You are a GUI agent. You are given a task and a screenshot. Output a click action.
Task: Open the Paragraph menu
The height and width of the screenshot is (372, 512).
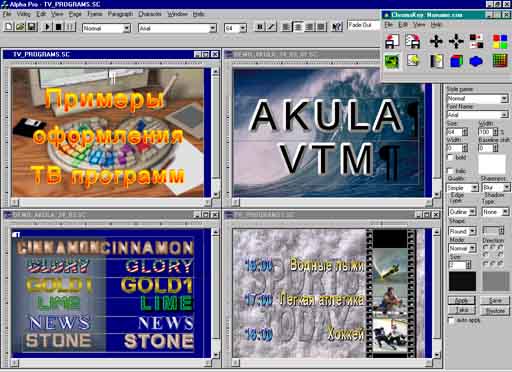(x=120, y=14)
